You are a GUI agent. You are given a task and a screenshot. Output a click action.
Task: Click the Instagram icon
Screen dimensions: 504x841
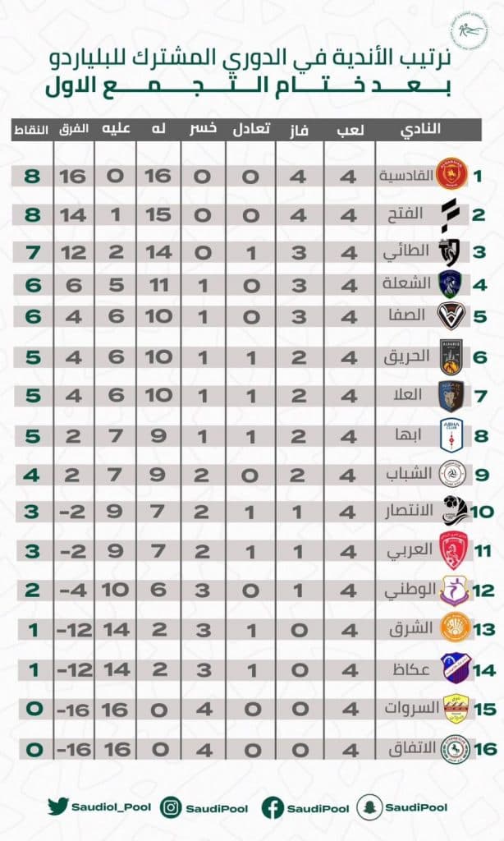(171, 807)
